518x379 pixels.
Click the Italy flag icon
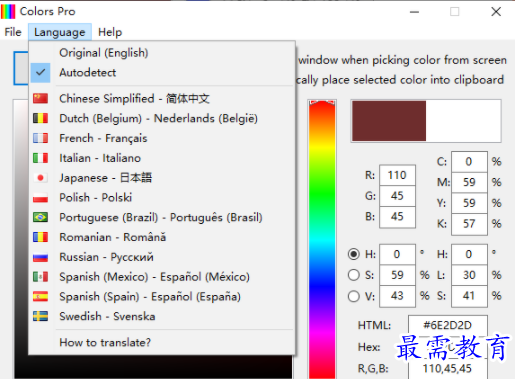[x=40, y=158]
